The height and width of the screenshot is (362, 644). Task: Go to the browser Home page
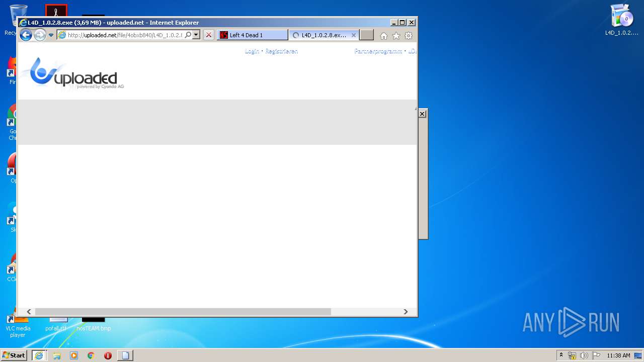[384, 36]
